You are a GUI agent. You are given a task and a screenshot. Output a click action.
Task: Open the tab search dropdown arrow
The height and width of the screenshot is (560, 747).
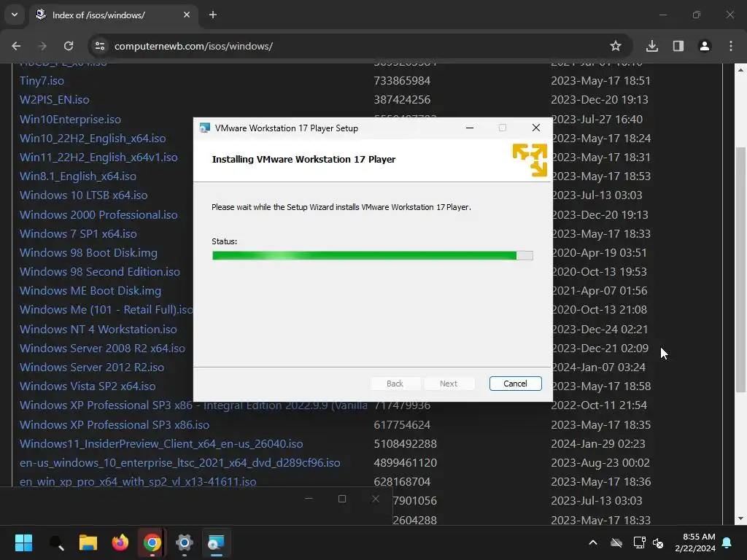point(15,15)
